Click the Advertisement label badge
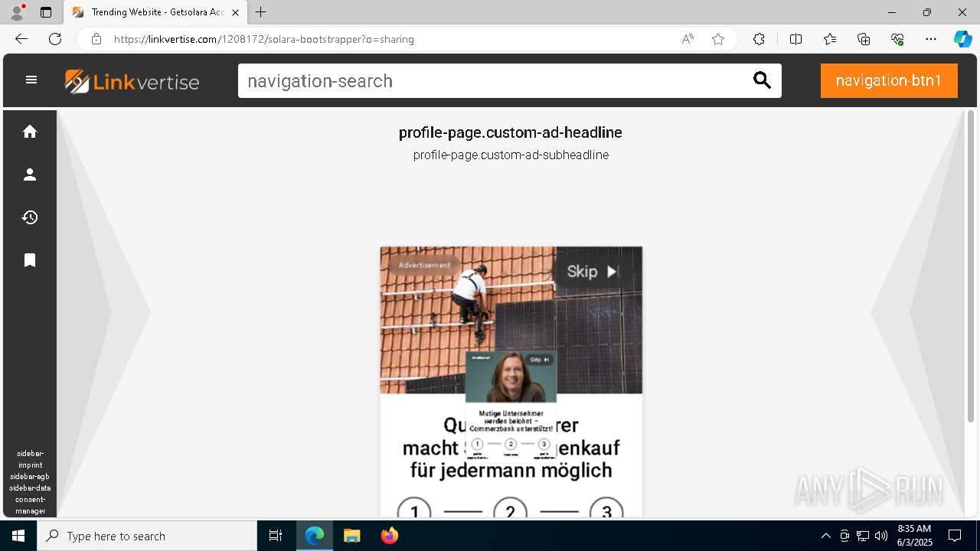980x551 pixels. click(x=425, y=266)
